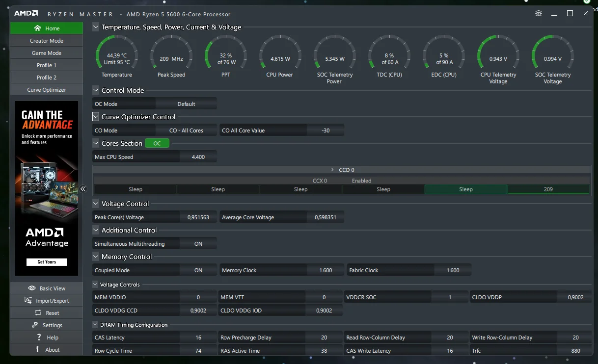Screen dimensions: 598x364
Task: Click the Reset square icon
Action: click(38, 313)
